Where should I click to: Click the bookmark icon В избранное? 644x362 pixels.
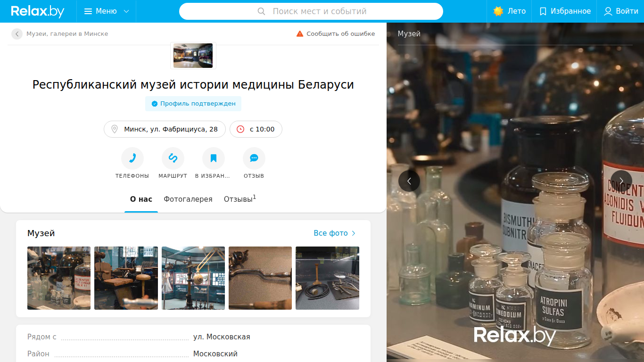pyautogui.click(x=214, y=158)
